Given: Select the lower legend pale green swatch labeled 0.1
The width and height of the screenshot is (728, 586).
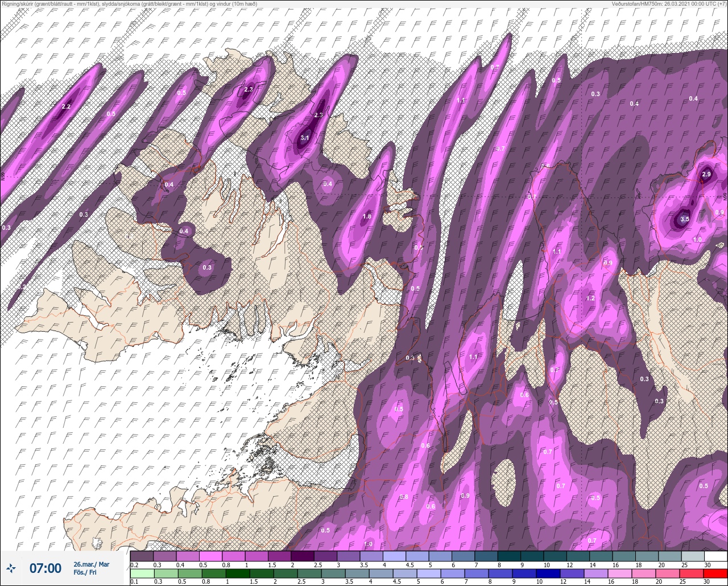Looking at the screenshot, I should pyautogui.click(x=142, y=573).
